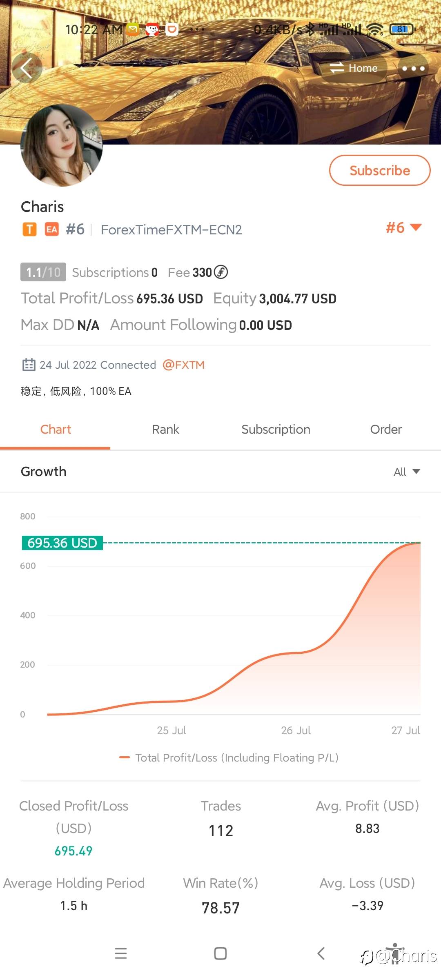Toggle Total Profit/Loss chart legend series
Screen dimensions: 441x980
coord(229,758)
